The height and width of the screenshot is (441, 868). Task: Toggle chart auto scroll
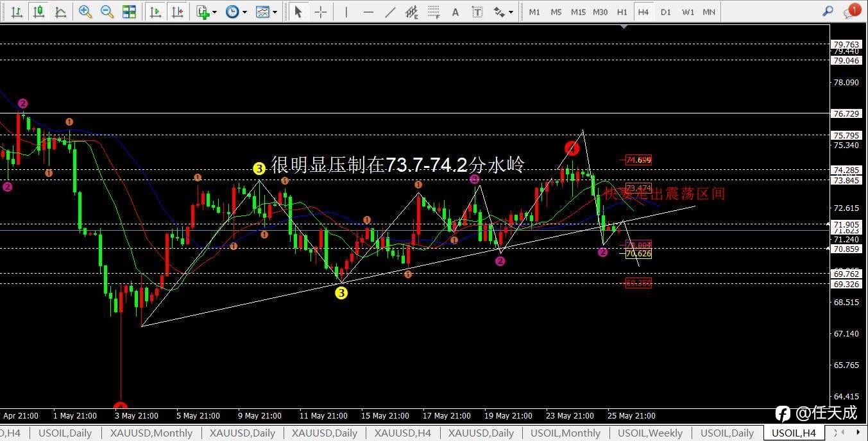tap(155, 12)
